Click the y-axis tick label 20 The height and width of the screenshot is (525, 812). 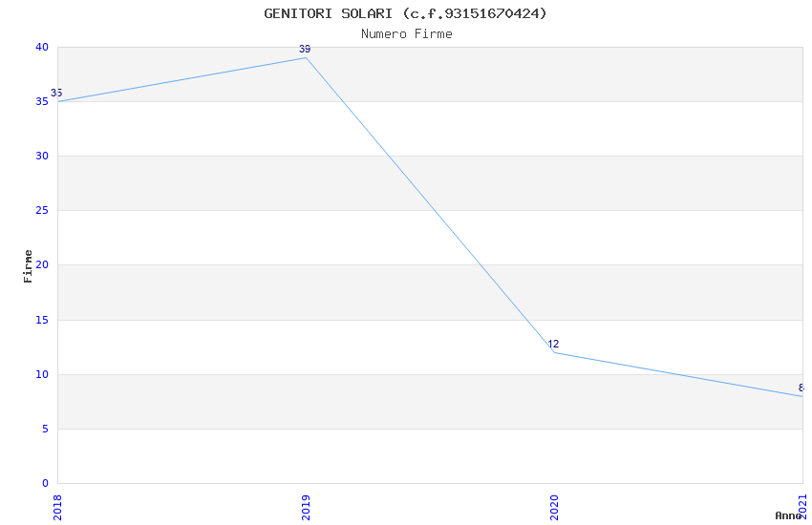point(41,265)
